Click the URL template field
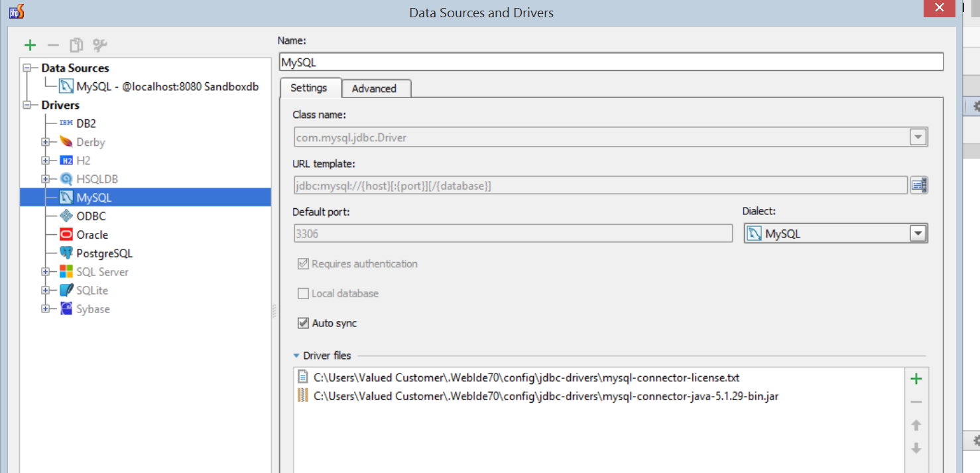This screenshot has height=473, width=980. [600, 185]
